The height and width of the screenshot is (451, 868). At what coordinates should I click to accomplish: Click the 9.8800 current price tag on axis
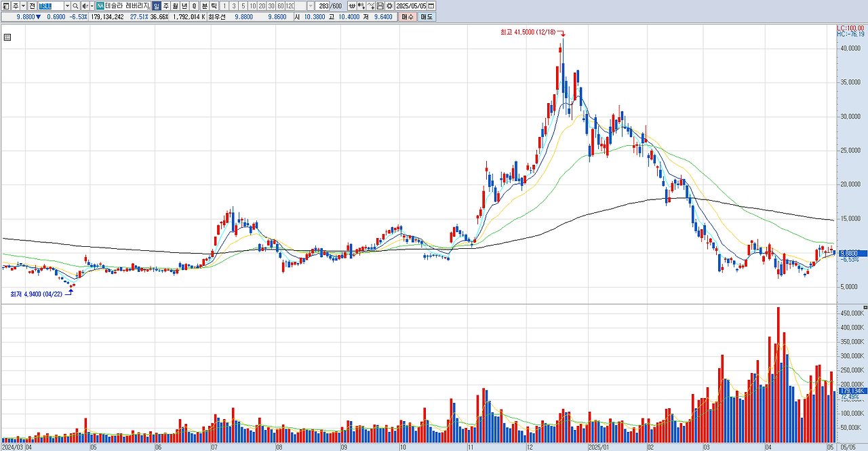pos(852,253)
